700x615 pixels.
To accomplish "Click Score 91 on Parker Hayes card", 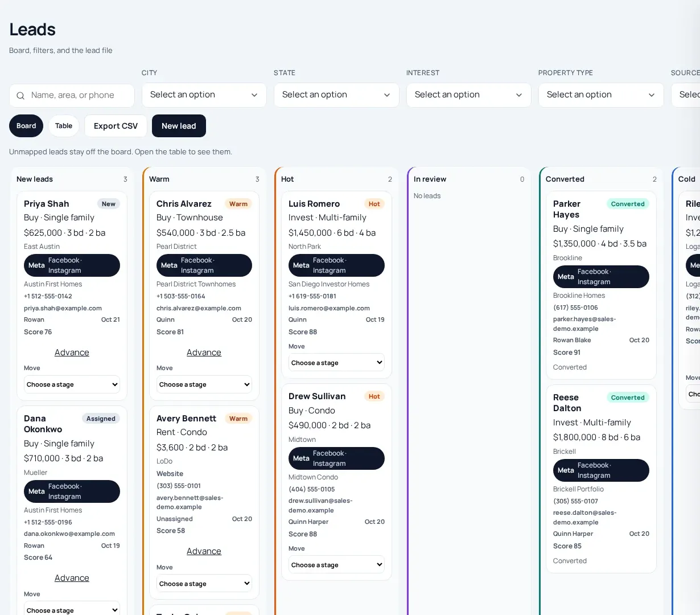I will (x=567, y=352).
